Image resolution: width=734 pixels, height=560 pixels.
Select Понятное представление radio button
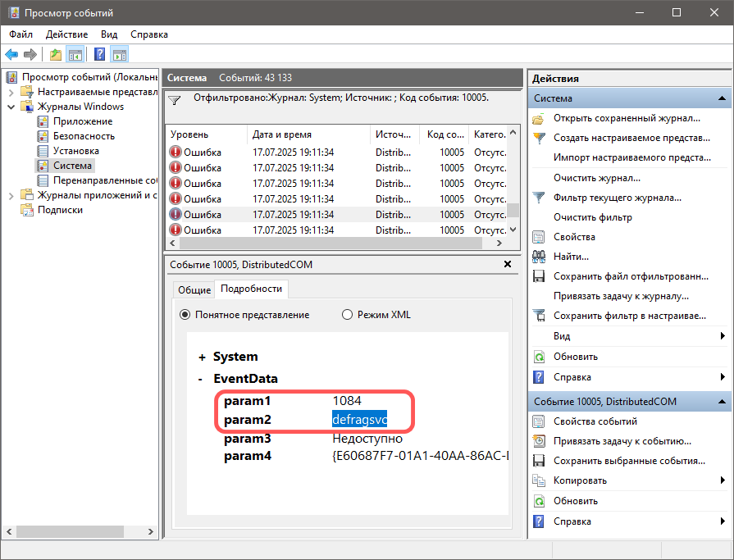click(185, 315)
